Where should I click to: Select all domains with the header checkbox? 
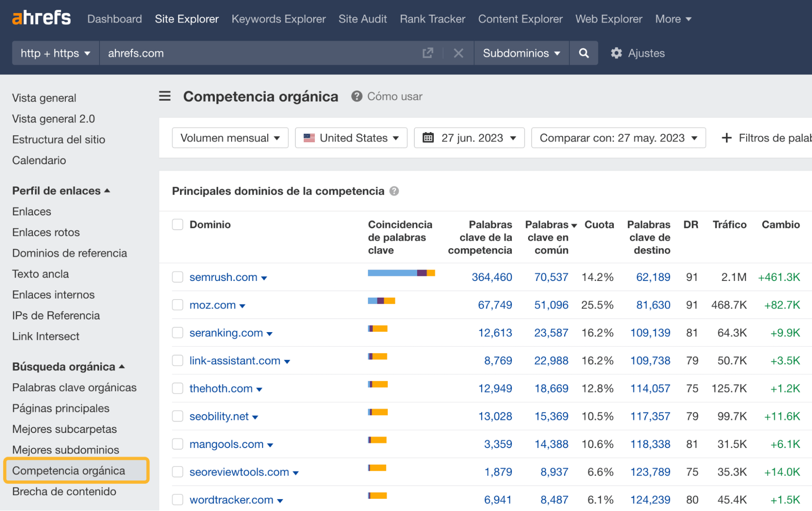(x=178, y=224)
